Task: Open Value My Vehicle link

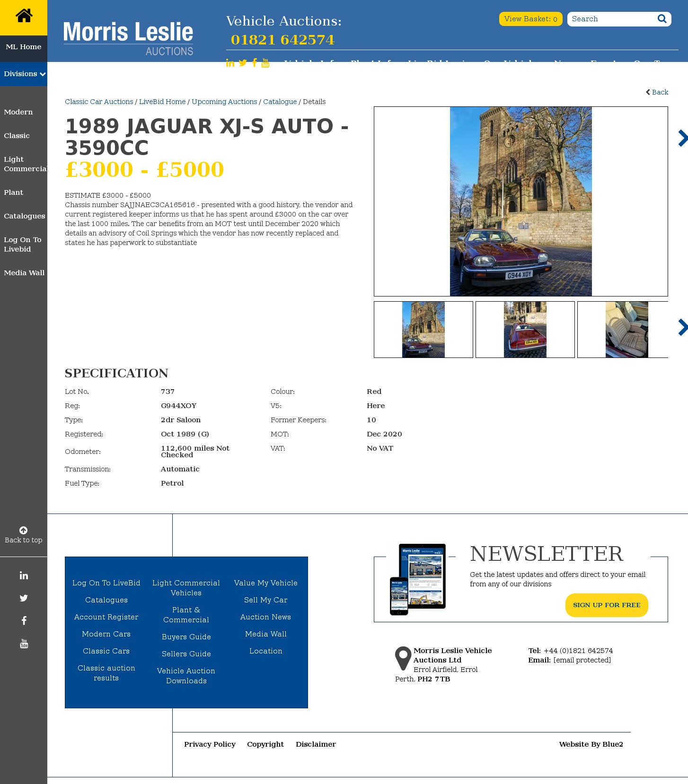Action: pyautogui.click(x=266, y=583)
